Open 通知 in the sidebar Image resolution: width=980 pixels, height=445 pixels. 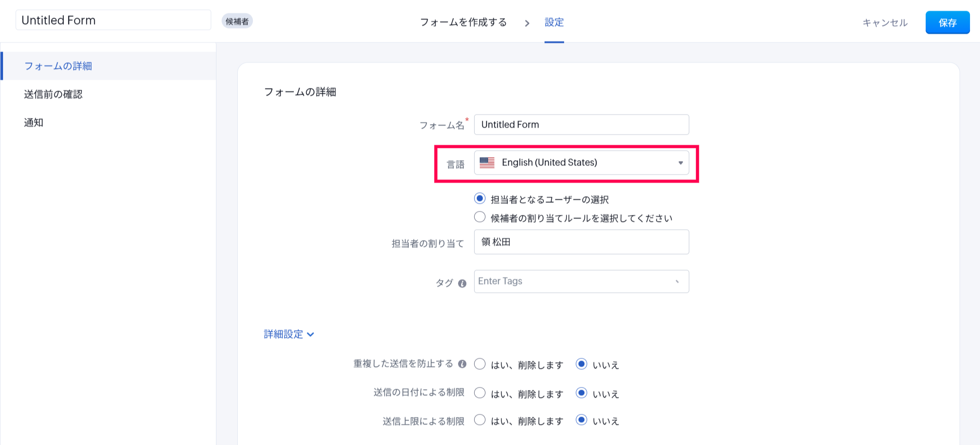(33, 123)
